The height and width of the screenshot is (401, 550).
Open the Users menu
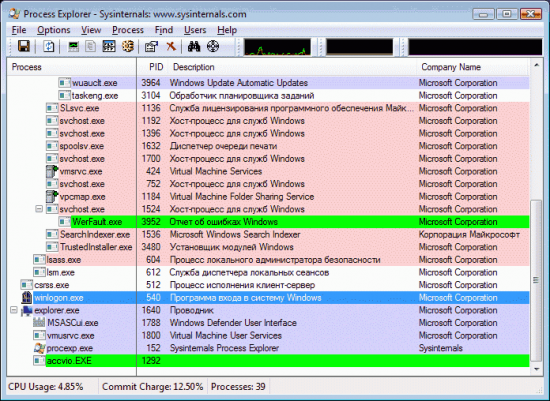pos(195,30)
